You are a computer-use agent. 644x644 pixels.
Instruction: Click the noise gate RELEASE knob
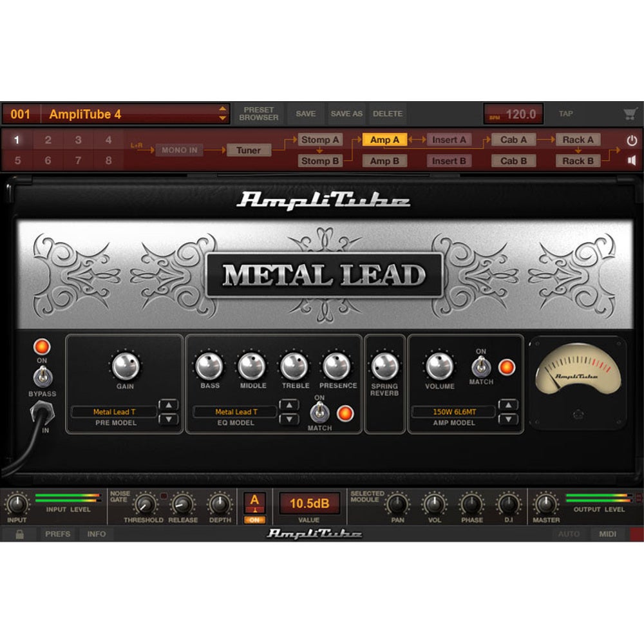pyautogui.click(x=183, y=504)
